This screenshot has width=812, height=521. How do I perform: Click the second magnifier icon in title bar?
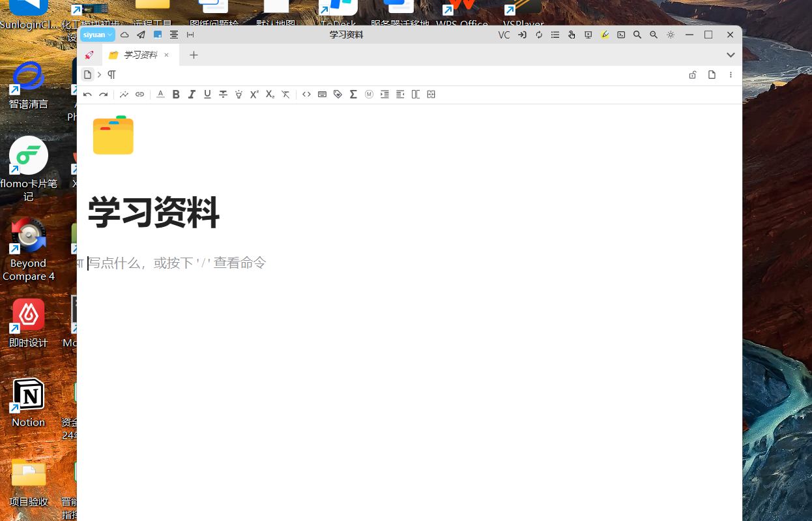(654, 35)
